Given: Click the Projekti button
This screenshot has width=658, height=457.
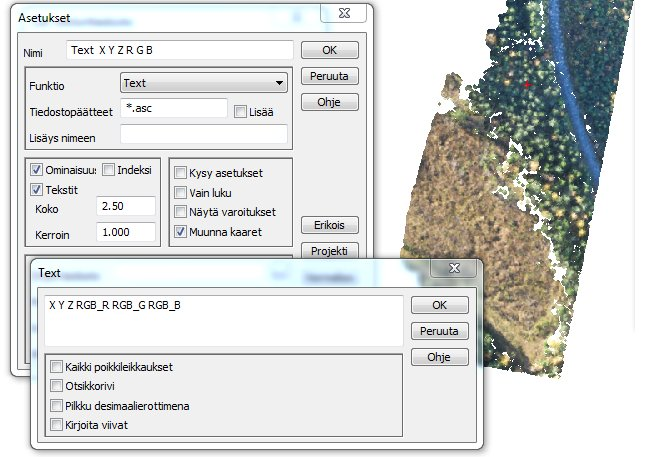Looking at the screenshot, I should coord(330,251).
